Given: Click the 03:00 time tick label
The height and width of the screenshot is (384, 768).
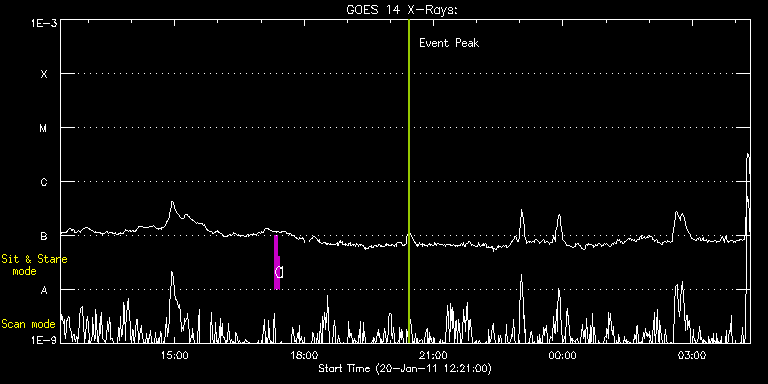Looking at the screenshot, I should (x=691, y=355).
